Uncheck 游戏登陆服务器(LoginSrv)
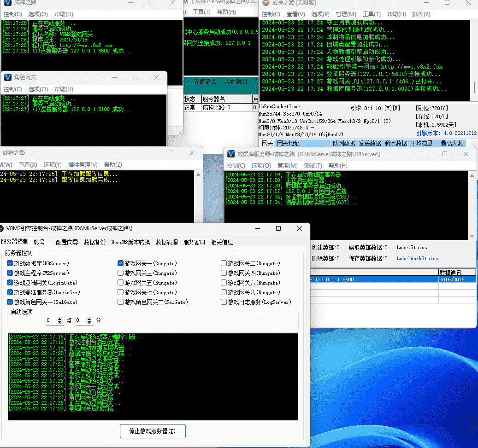 click(10, 292)
